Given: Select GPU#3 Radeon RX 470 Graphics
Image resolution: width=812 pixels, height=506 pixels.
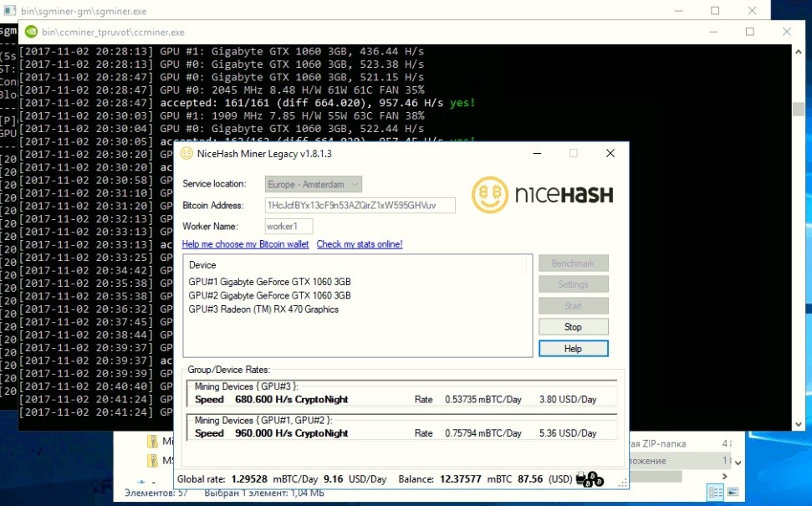Looking at the screenshot, I should tap(263, 309).
